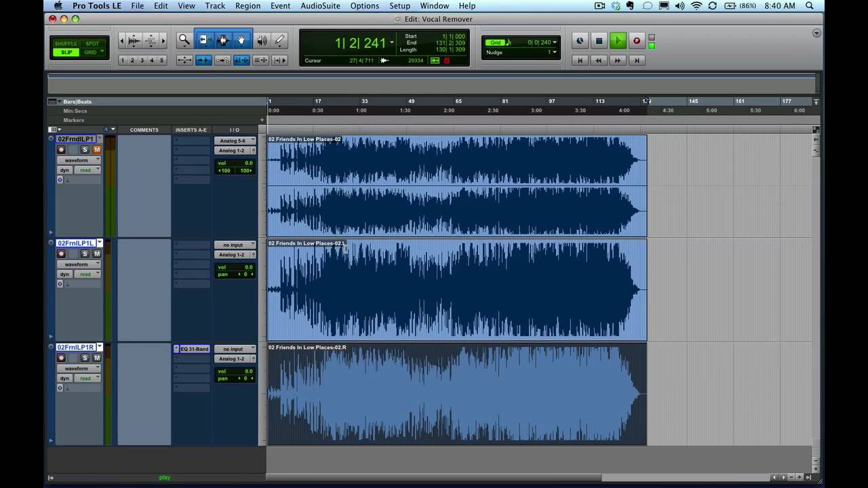Open the Setup menu

399,6
